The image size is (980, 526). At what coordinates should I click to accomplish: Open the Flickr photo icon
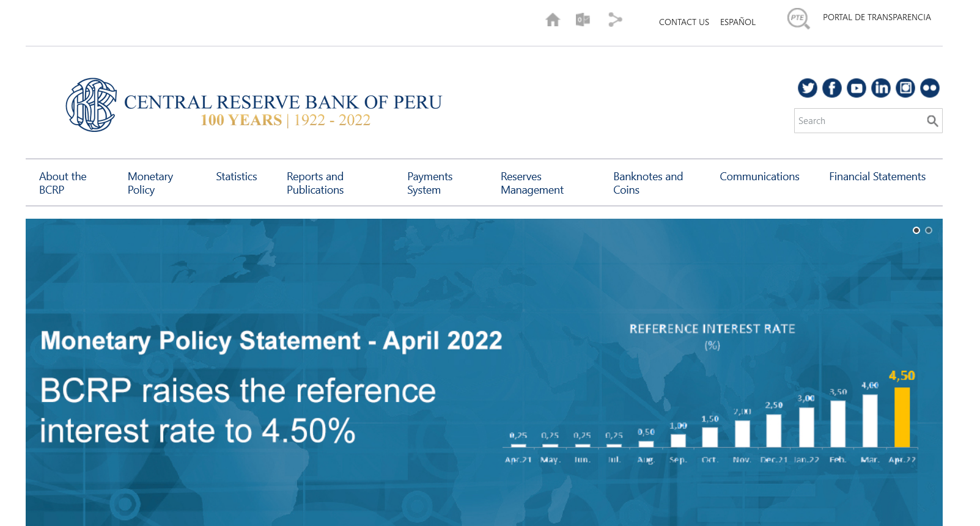[929, 88]
